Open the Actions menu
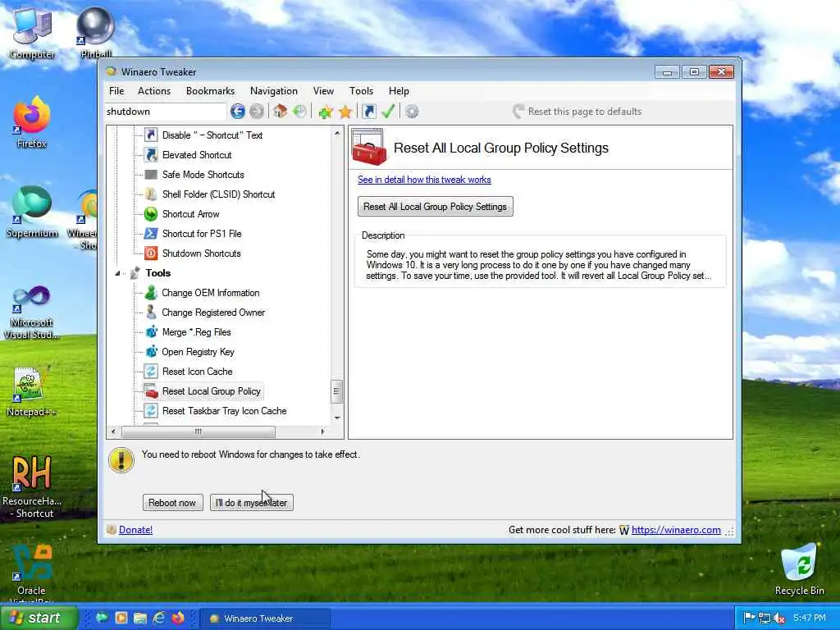This screenshot has height=630, width=840. 153,91
